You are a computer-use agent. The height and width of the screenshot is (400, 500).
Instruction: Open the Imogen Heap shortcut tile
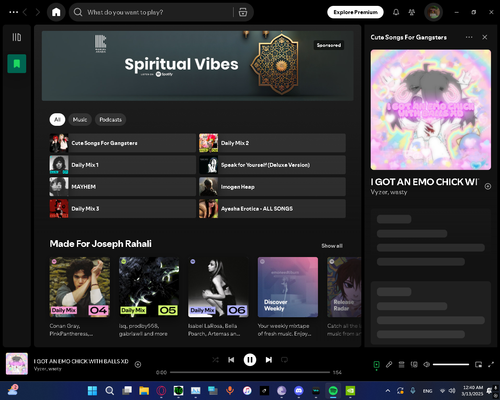tap(272, 187)
